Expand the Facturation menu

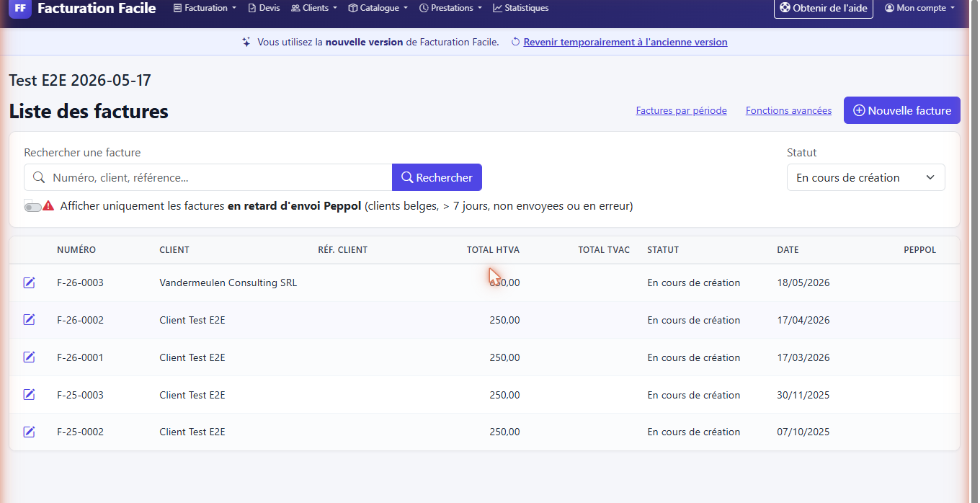pos(205,8)
